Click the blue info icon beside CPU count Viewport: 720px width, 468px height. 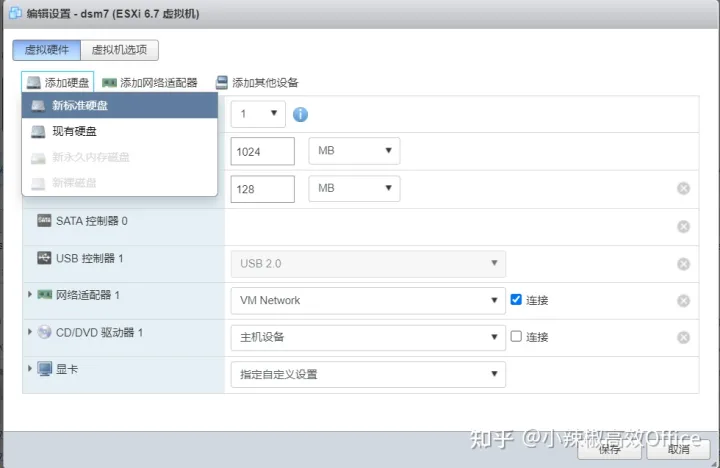click(x=300, y=114)
